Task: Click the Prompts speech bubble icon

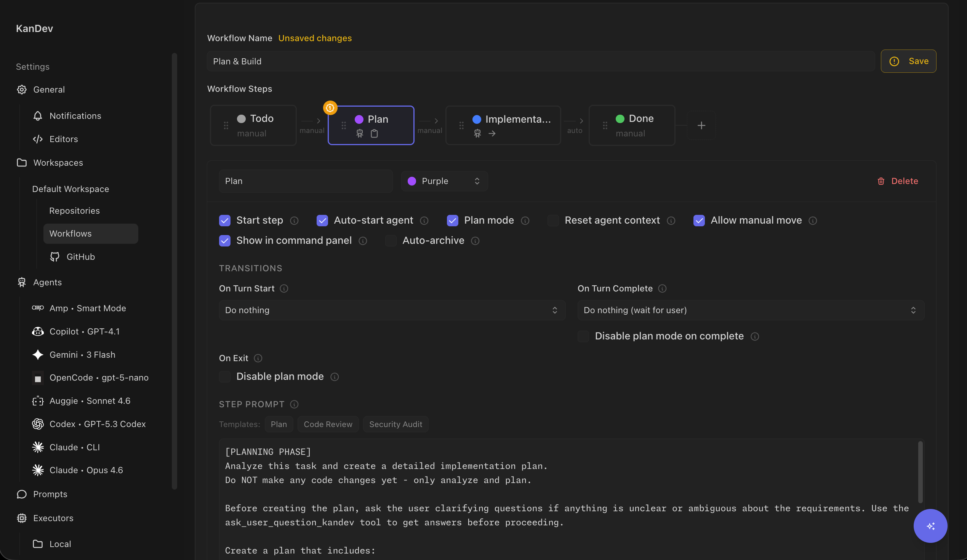Action: 21,494
